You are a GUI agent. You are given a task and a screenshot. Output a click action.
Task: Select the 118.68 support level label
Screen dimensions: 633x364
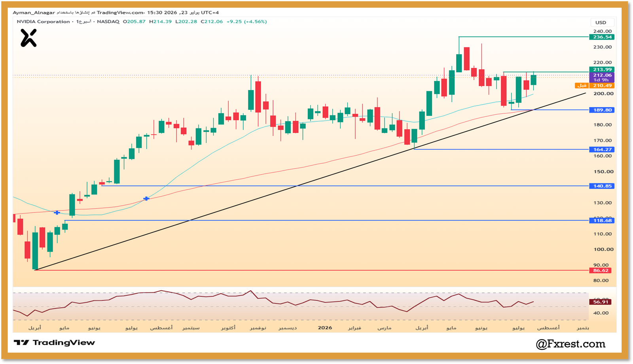pos(602,221)
